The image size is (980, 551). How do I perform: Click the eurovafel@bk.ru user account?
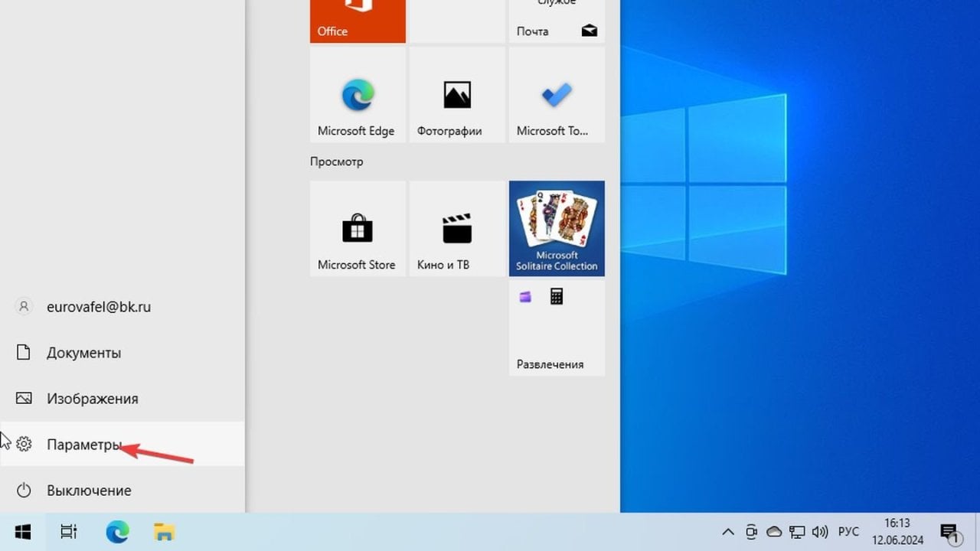click(x=98, y=307)
